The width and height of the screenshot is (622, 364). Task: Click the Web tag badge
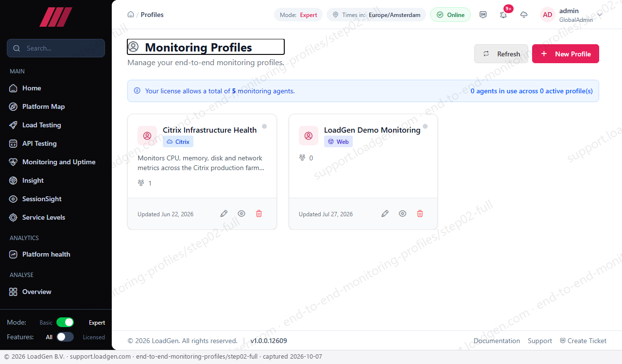pyautogui.click(x=338, y=142)
